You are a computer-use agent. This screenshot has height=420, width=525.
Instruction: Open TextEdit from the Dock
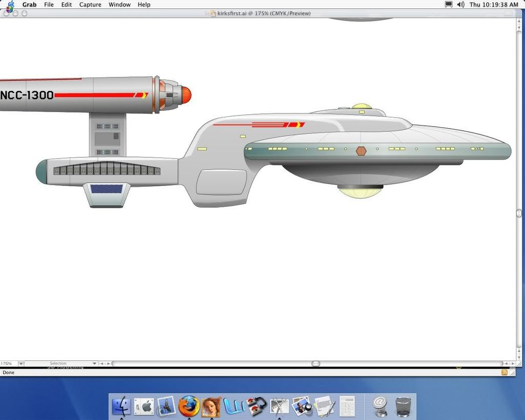click(x=324, y=406)
